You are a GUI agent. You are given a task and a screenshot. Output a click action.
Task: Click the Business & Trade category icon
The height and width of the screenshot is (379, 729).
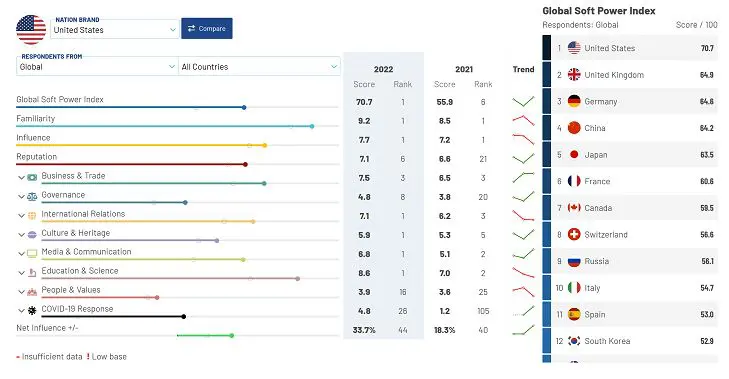(x=32, y=177)
